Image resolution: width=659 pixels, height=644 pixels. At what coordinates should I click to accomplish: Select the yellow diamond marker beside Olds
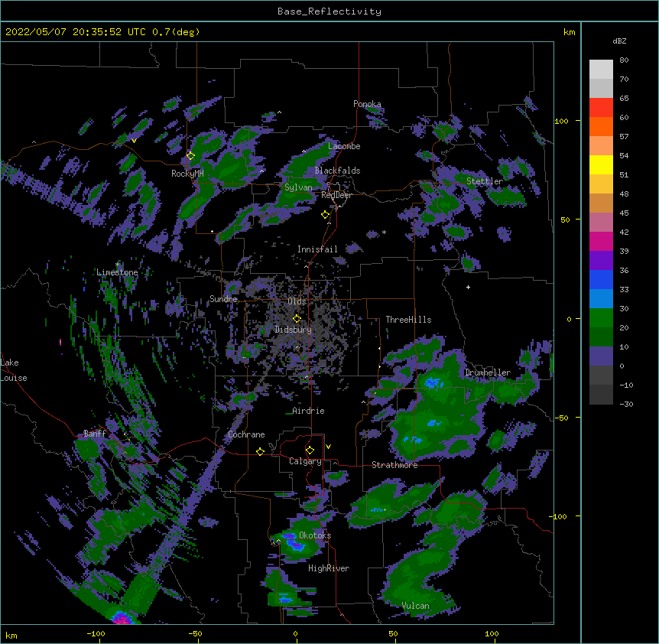click(x=297, y=319)
